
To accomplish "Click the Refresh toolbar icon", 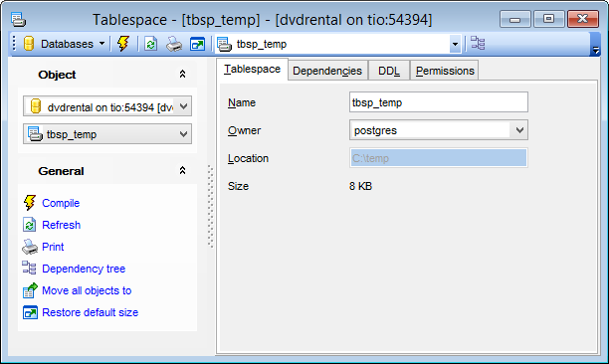I will (150, 44).
